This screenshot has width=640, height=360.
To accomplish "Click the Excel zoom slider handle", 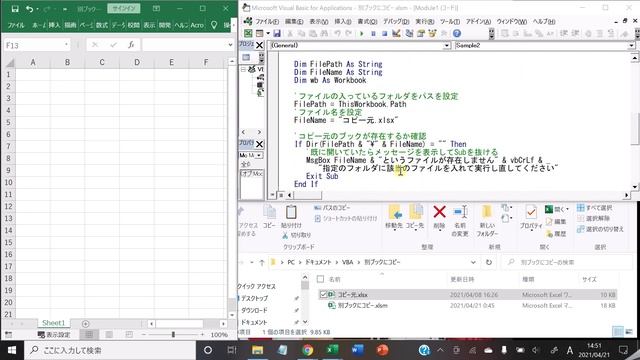I will (x=173, y=335).
